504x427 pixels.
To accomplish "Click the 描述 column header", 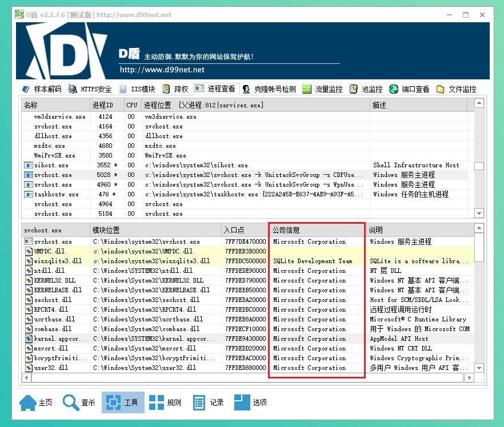I will coord(419,105).
